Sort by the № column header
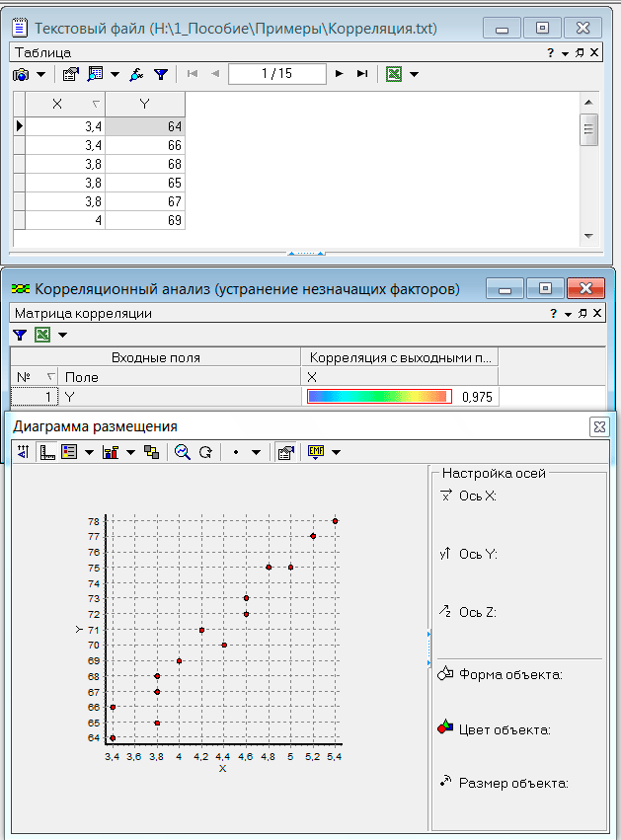Viewport: 621px width, 840px height. [35, 377]
